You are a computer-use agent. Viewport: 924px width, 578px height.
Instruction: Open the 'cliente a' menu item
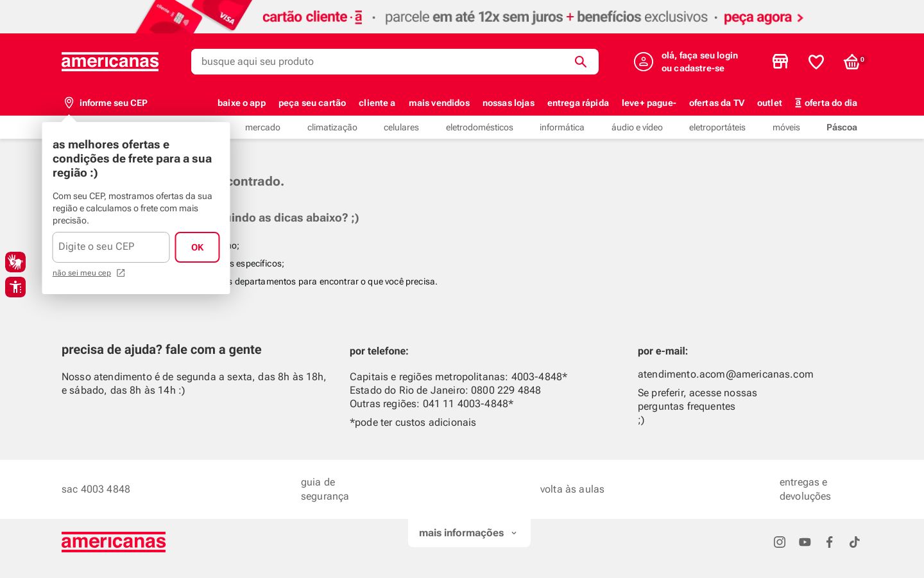377,103
